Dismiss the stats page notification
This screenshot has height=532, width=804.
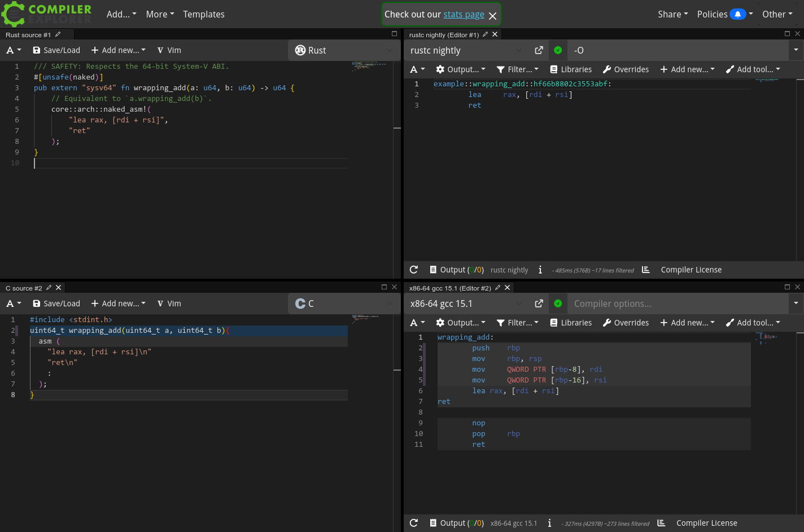tap(492, 16)
